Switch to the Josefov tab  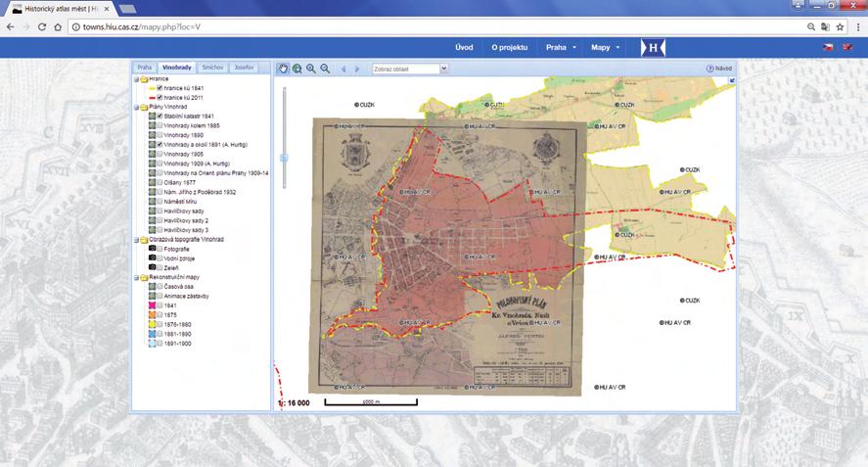tap(244, 68)
